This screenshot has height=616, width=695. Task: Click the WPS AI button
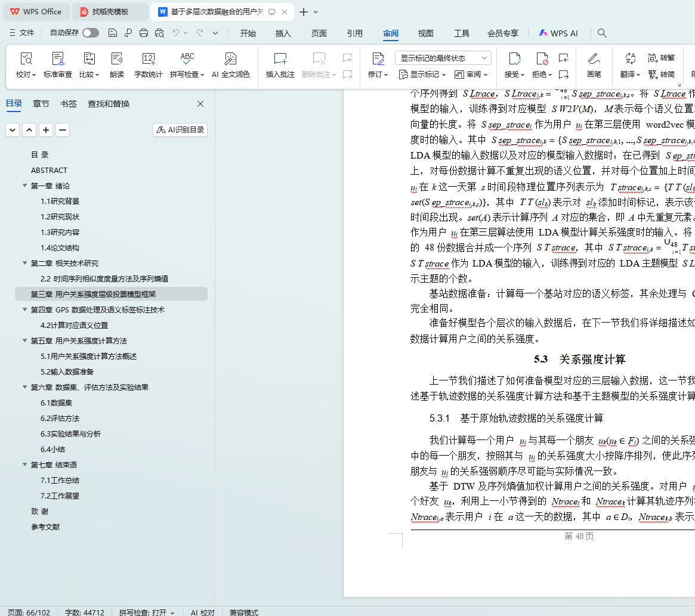click(558, 33)
